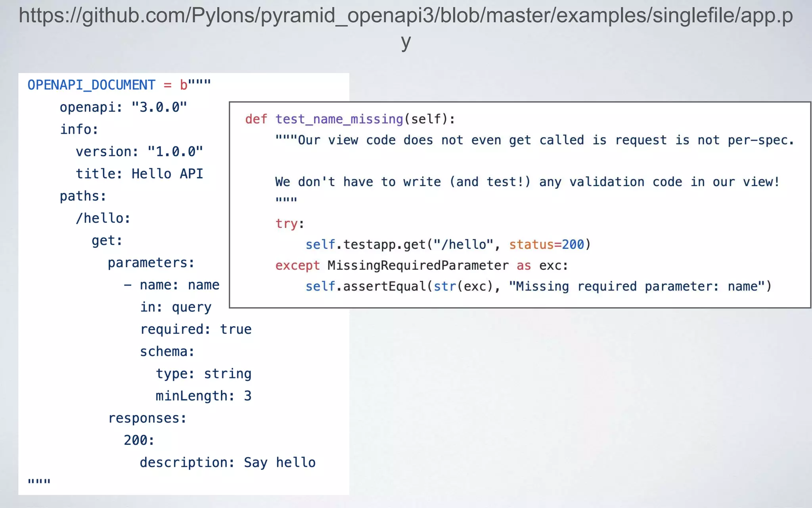Viewport: 812px width, 508px height.
Task: Click the 'paths:' key
Action: click(x=83, y=196)
